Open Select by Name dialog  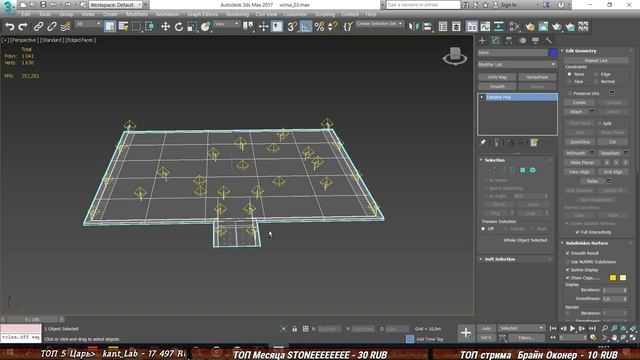point(123,27)
